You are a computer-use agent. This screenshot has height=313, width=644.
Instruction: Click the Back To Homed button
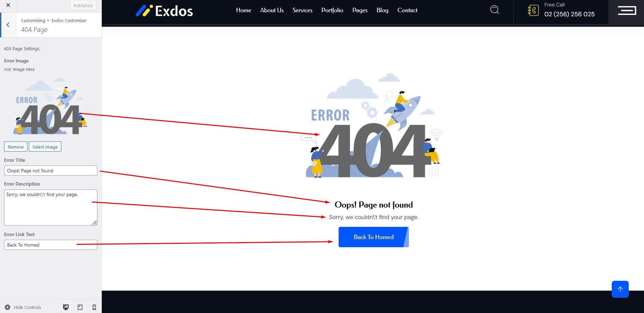373,237
